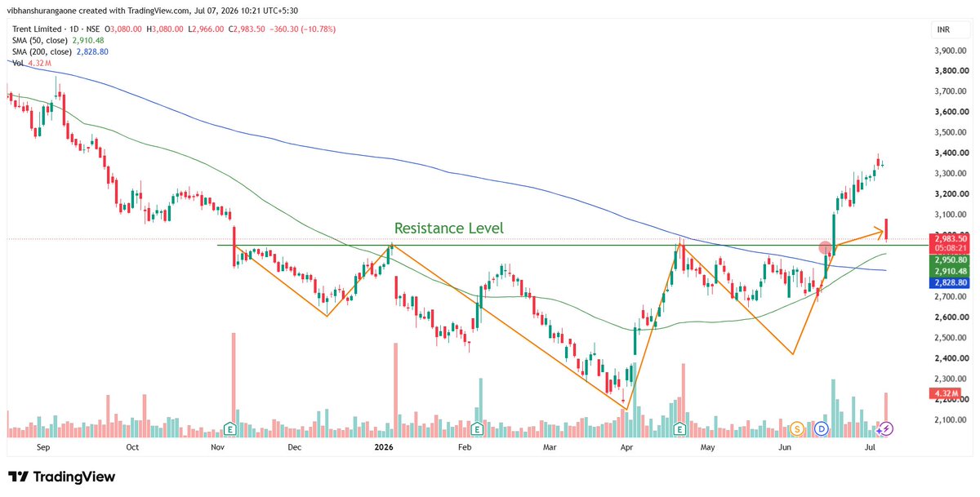The image size is (980, 497).
Task: Click the earnings E marker near Nov
Action: 231,428
